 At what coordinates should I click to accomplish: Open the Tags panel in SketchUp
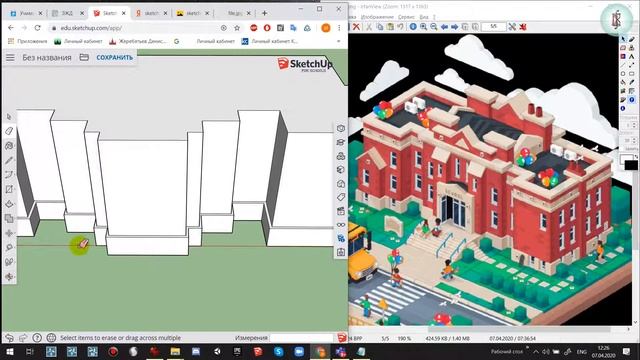tap(341, 197)
